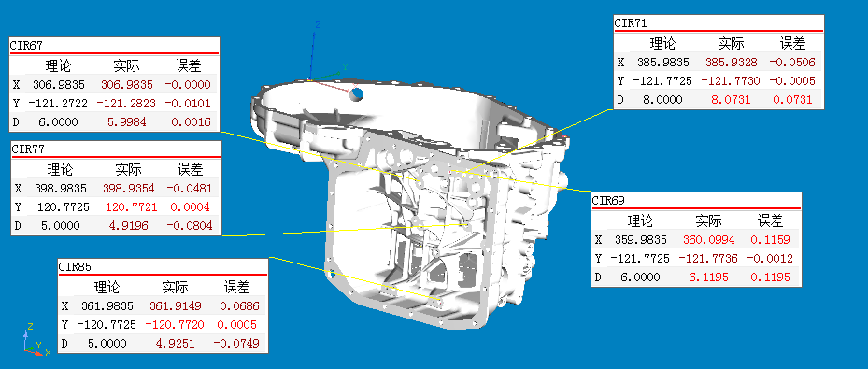The width and height of the screenshot is (868, 369).
Task: Click the blue Z axis label above model
Action: click(x=318, y=24)
